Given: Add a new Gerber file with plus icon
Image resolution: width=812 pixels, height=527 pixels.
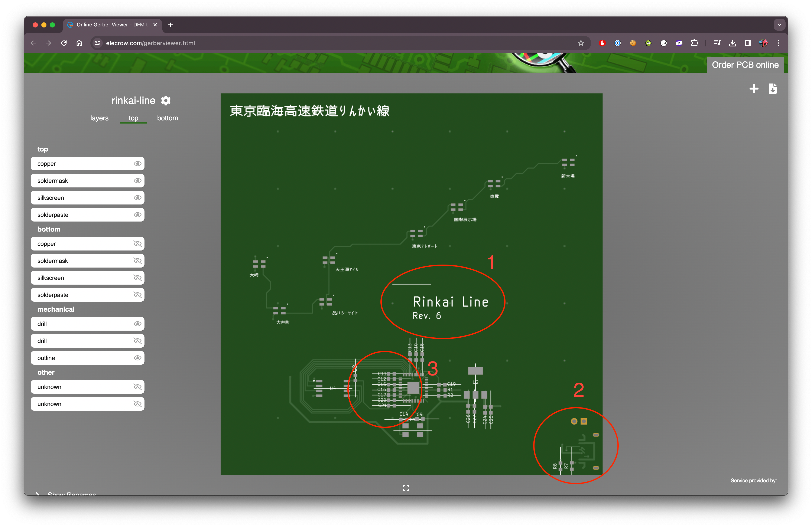Looking at the screenshot, I should coord(754,89).
